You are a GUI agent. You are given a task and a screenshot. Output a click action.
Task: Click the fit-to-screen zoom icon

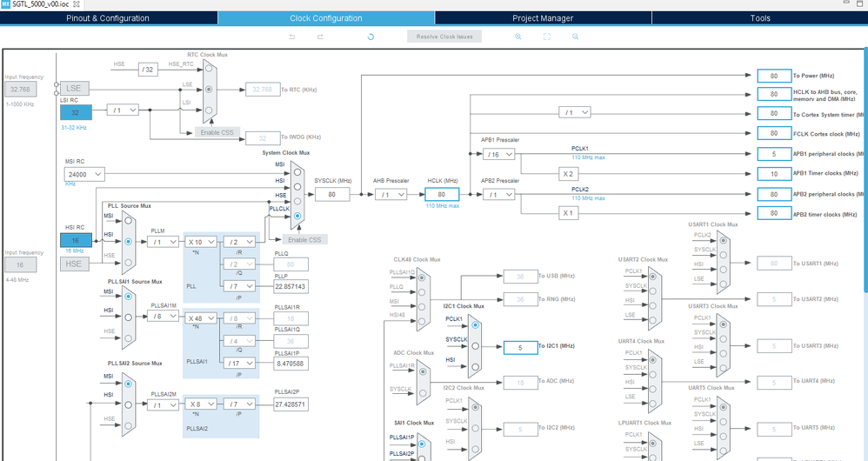[547, 37]
